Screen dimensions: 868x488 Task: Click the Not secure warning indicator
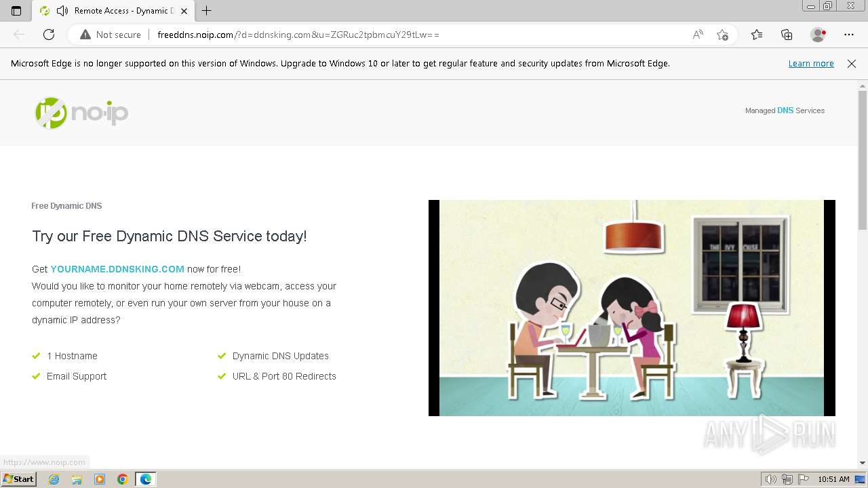[x=111, y=35]
